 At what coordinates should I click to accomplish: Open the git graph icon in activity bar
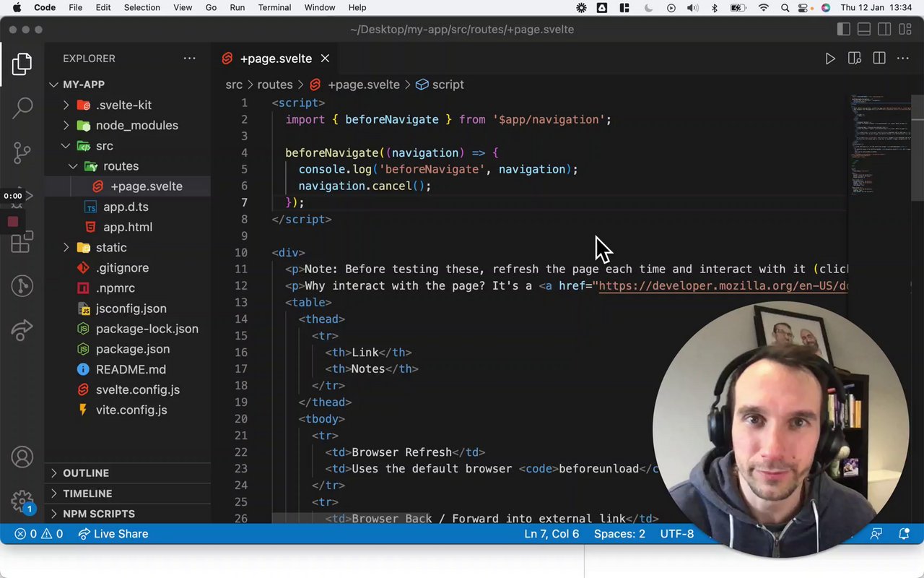pyautogui.click(x=22, y=286)
